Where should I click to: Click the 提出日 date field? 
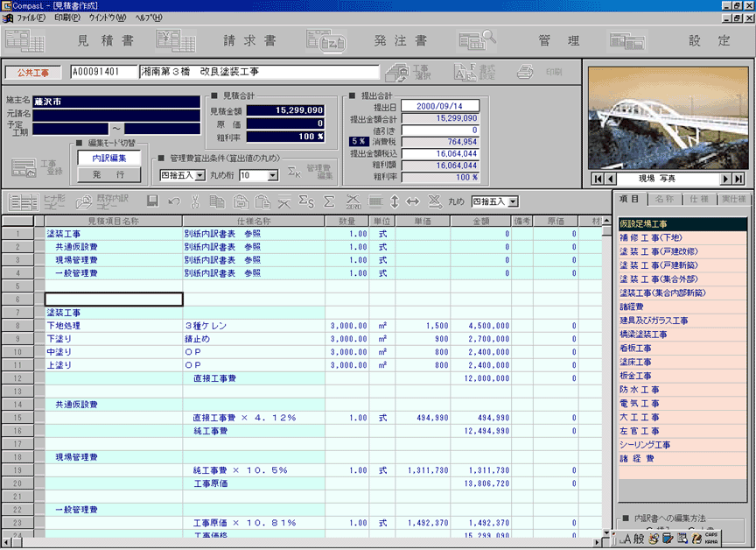tap(440, 106)
